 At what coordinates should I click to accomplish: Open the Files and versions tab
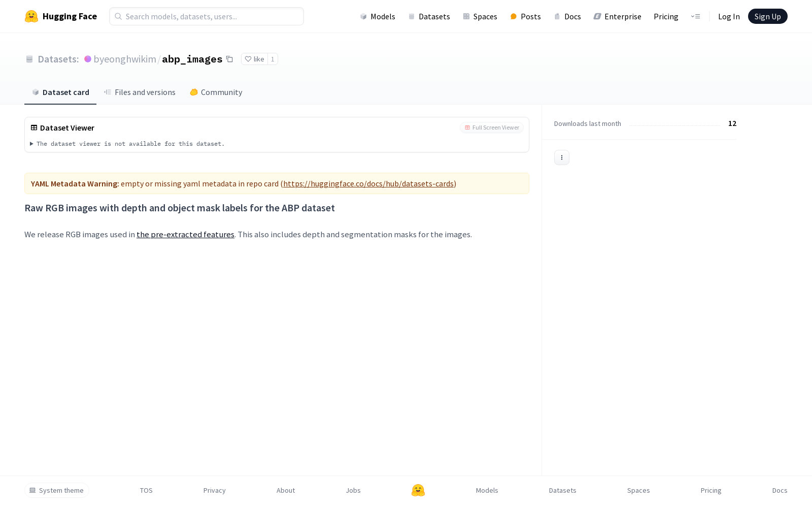pos(140,92)
